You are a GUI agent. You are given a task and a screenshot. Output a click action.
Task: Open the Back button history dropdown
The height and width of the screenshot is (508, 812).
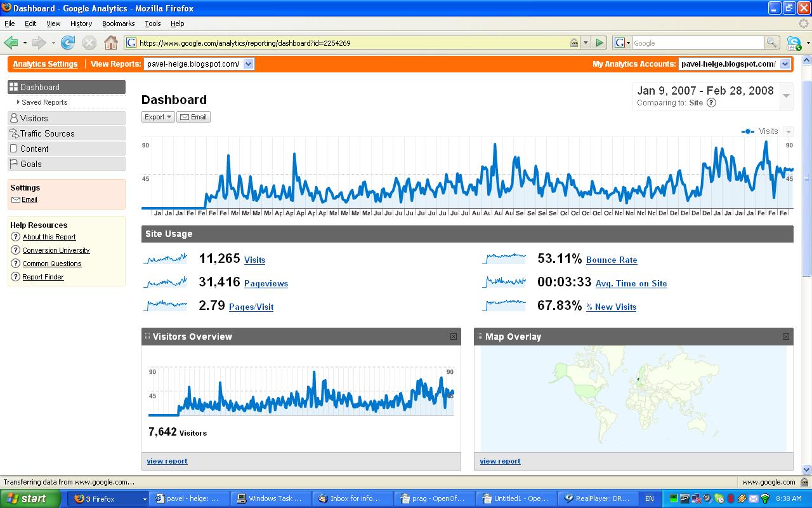pyautogui.click(x=25, y=43)
